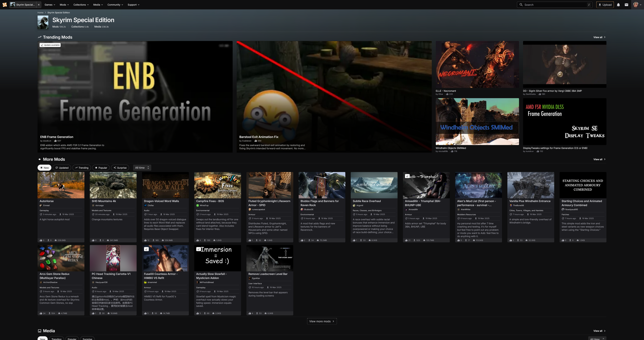Open the messages envelope icon
644x340 pixels.
coord(626,5)
